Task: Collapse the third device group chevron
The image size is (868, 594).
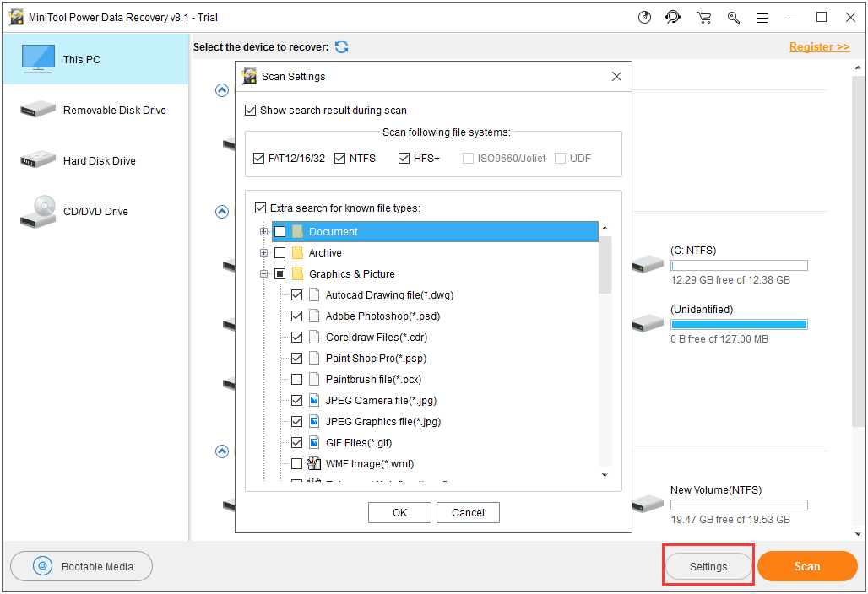Action: point(222,451)
